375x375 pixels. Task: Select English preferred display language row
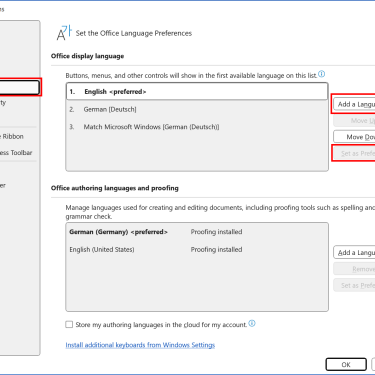pyautogui.click(x=197, y=92)
